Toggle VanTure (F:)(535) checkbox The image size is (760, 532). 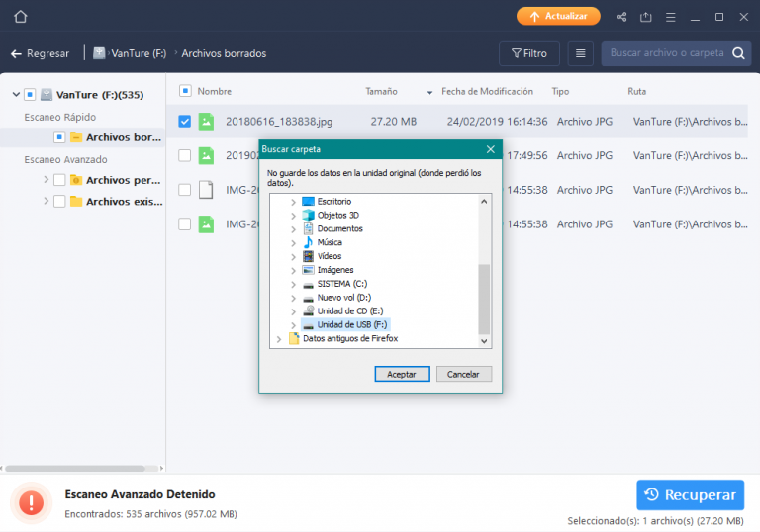[30, 95]
